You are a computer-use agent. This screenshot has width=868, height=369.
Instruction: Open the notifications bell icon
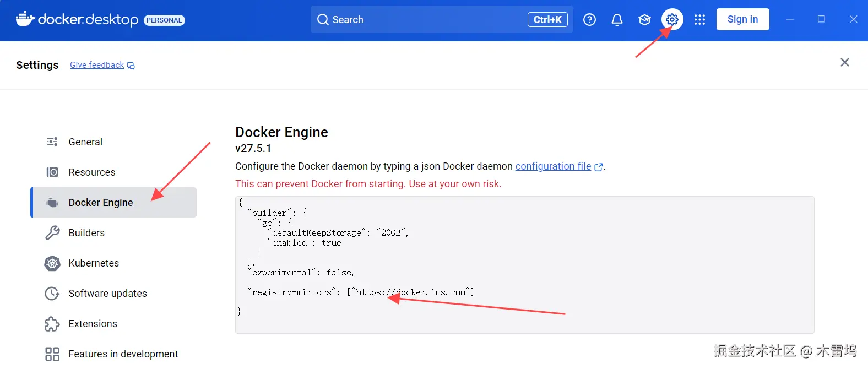617,20
